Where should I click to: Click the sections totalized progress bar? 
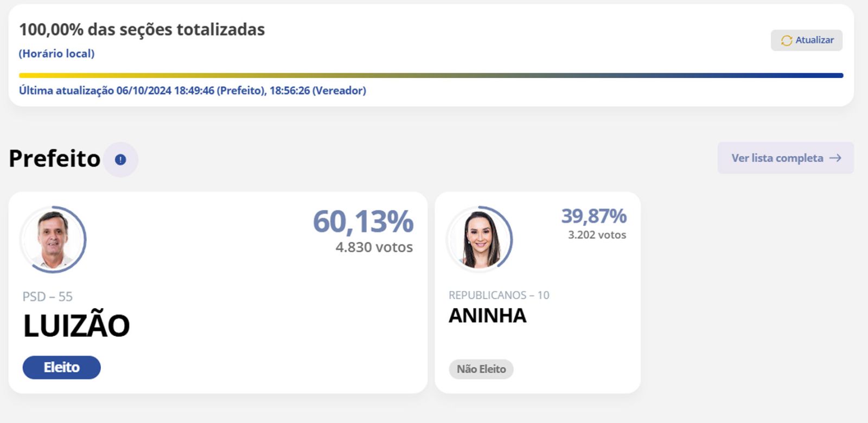click(x=431, y=75)
